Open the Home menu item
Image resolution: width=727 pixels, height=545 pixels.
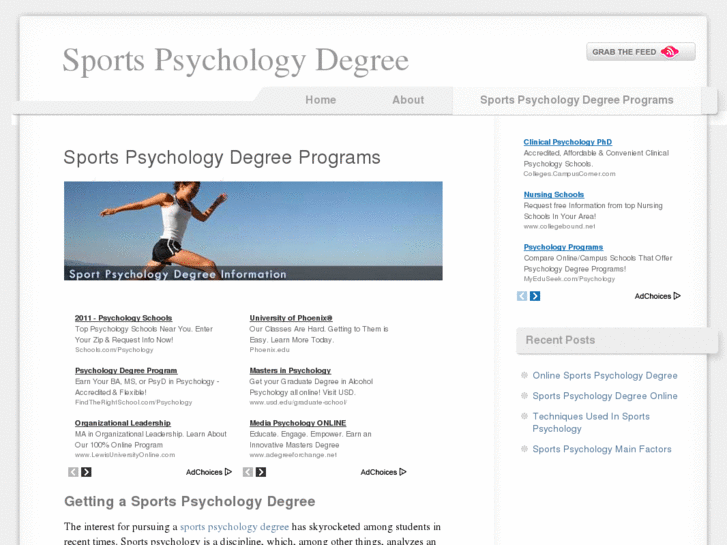(x=320, y=100)
